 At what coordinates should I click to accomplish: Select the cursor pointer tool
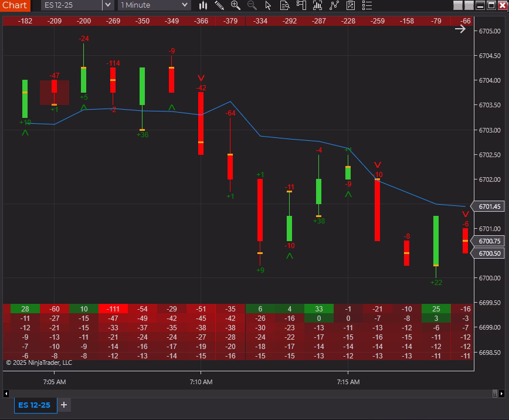coord(269,5)
